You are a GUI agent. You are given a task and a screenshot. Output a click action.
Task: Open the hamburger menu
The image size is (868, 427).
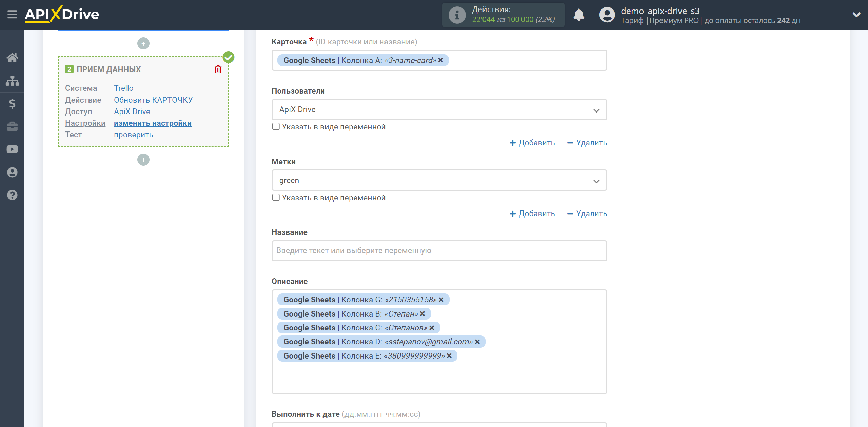12,15
